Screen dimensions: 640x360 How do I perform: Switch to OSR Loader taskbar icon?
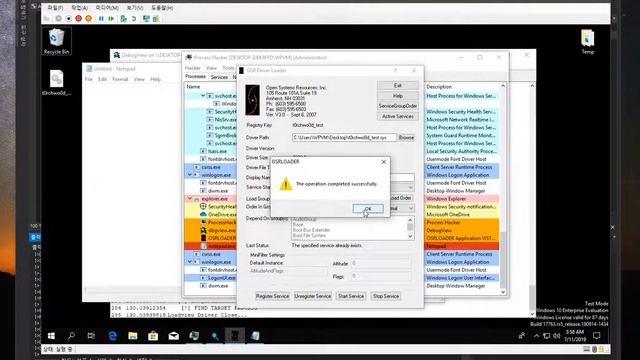(x=235, y=336)
